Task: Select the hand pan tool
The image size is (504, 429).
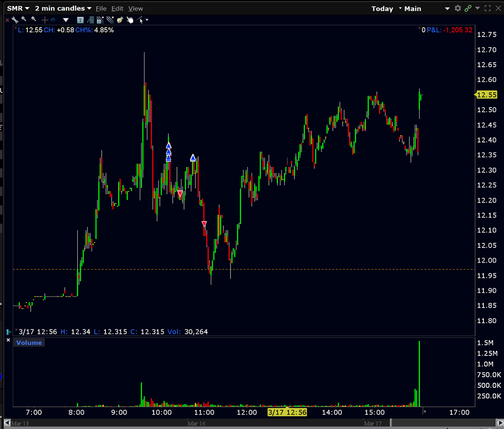Action: (x=130, y=20)
